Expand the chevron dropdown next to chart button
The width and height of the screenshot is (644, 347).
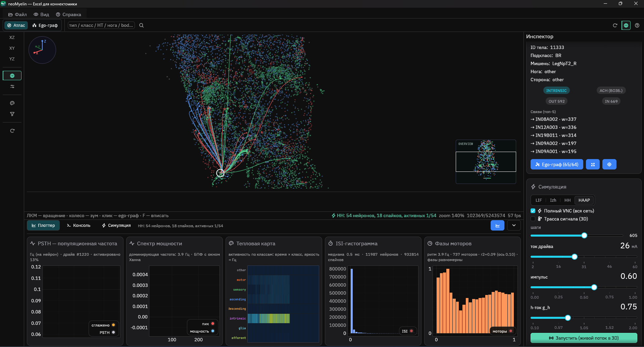click(x=514, y=226)
